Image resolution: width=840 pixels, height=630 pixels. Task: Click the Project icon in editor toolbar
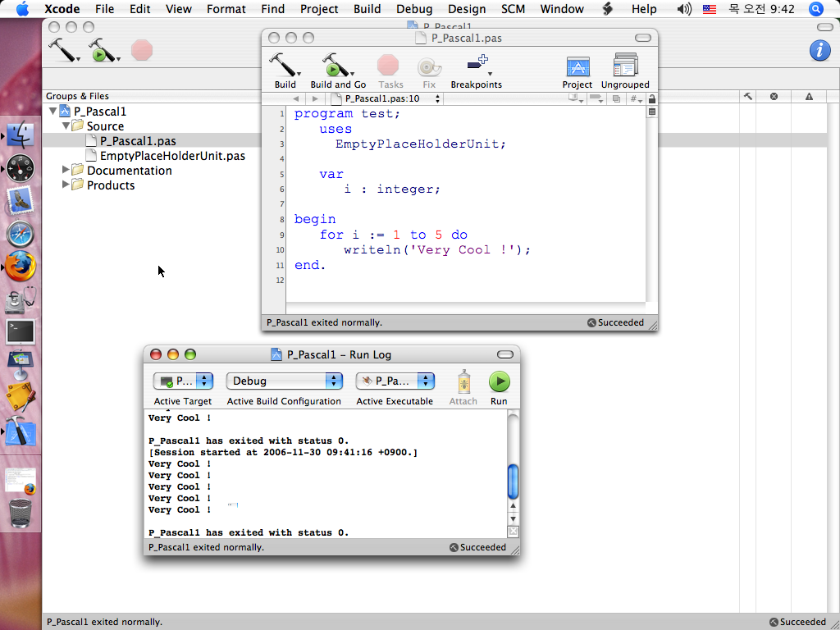(577, 67)
